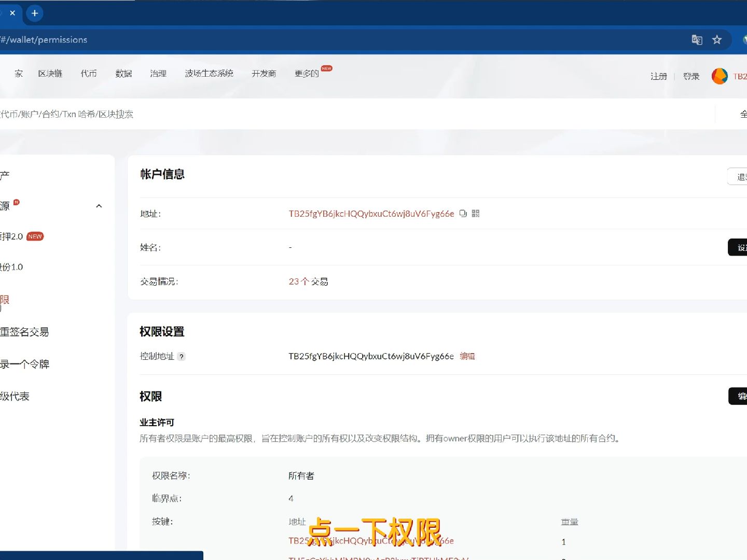Select the control address text in 权限设置

click(371, 356)
